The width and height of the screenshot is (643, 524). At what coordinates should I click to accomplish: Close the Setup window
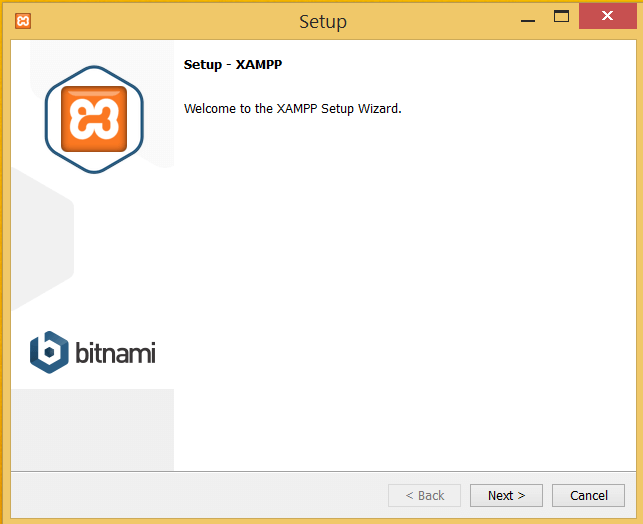click(x=607, y=16)
